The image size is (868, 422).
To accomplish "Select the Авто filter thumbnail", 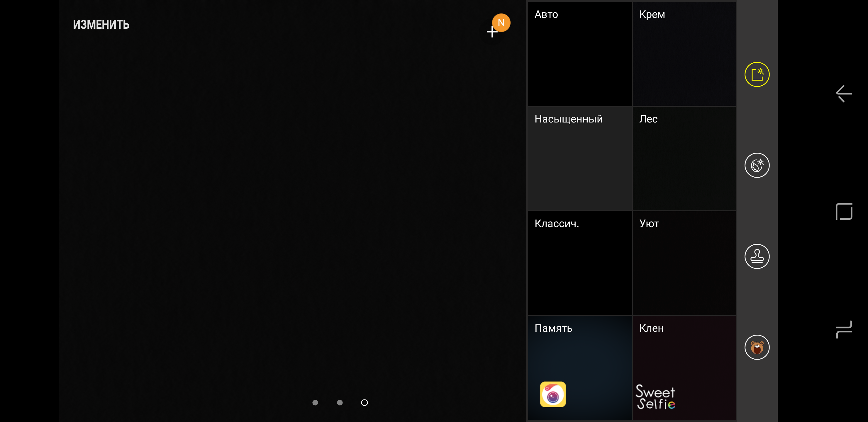I will click(579, 54).
